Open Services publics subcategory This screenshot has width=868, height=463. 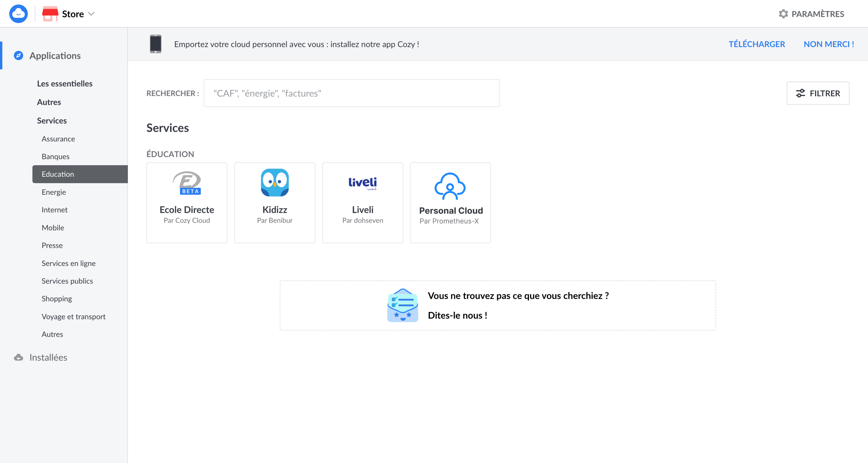[67, 281]
